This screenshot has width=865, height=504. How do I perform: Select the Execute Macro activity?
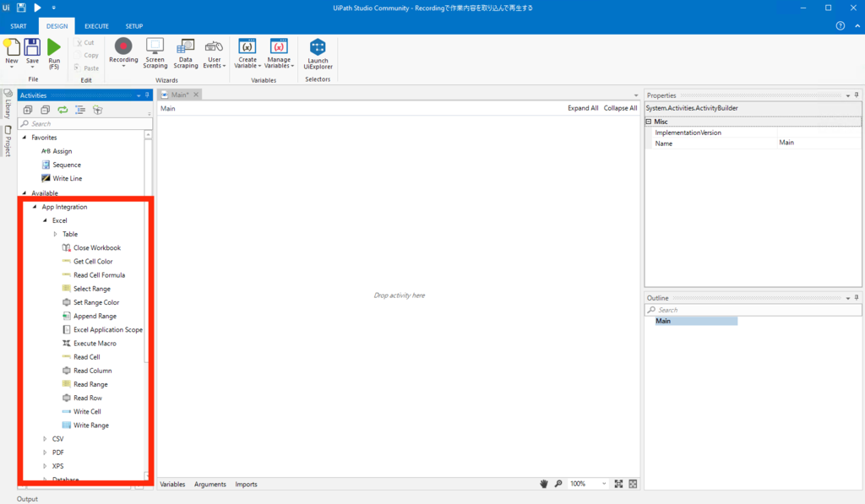pyautogui.click(x=90, y=344)
